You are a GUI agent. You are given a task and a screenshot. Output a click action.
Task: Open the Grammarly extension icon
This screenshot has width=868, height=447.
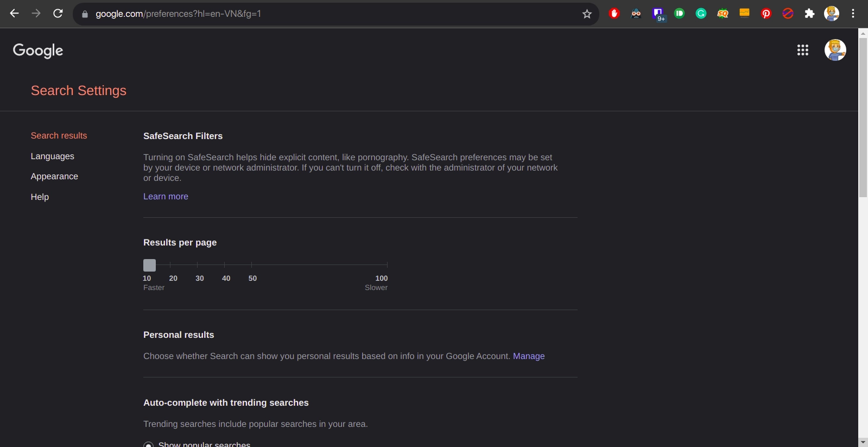pyautogui.click(x=701, y=14)
